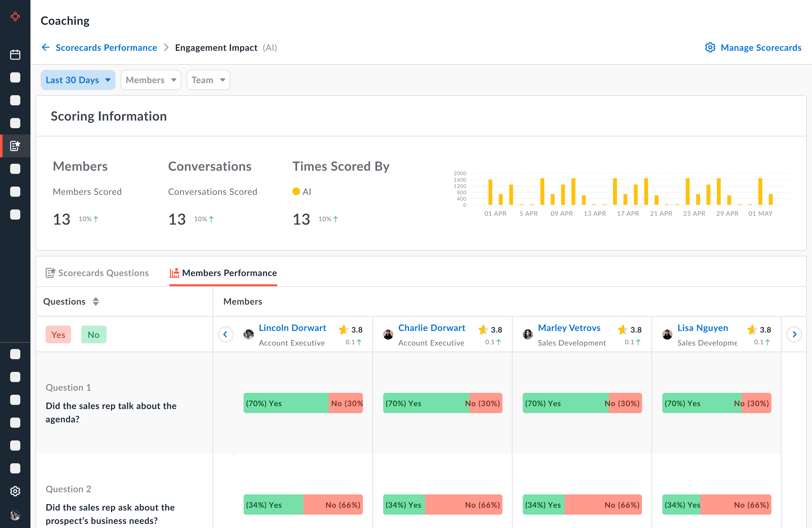Toggle the Yes answer filter
The width and height of the screenshot is (812, 528).
pos(58,334)
